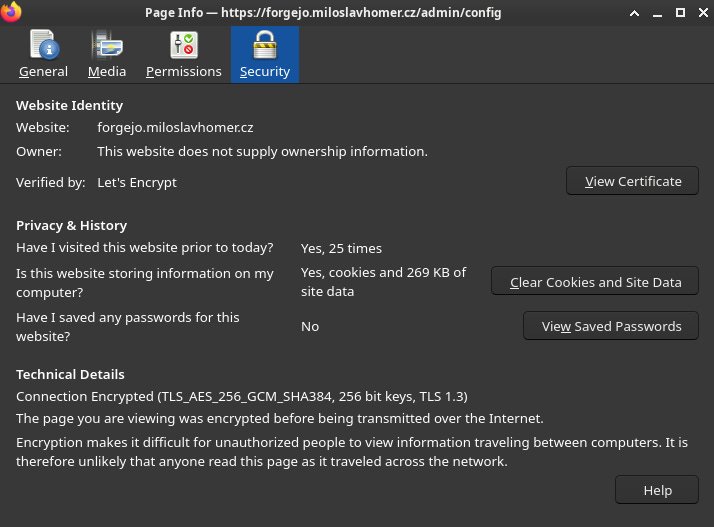Click the General tab's document info icon
The height and width of the screenshot is (527, 714).
43,45
